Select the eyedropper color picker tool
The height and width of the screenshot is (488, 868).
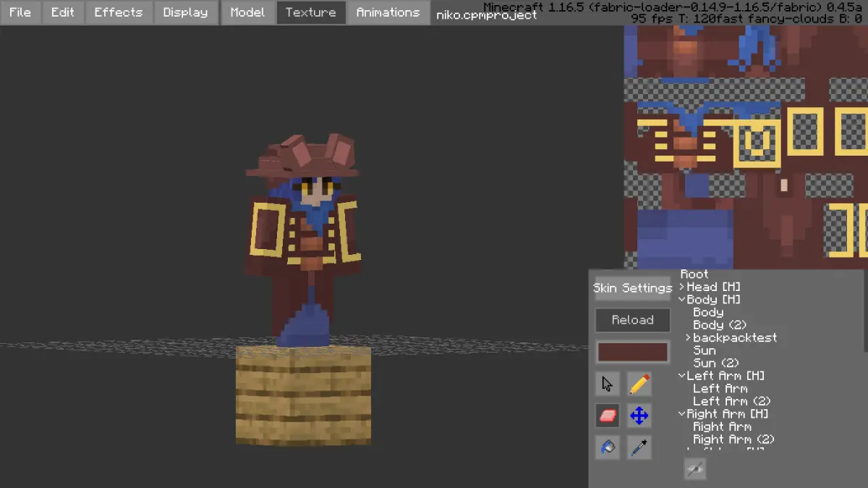point(639,447)
